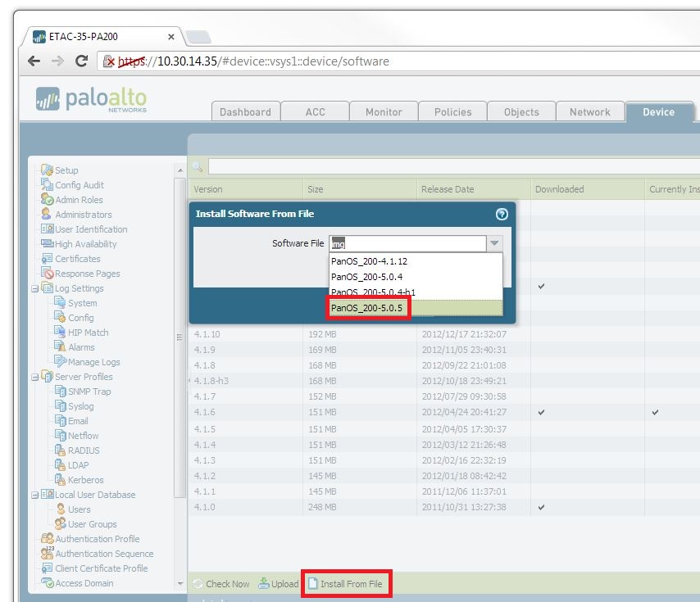
Task: Click the Check Now button
Action: click(x=221, y=584)
